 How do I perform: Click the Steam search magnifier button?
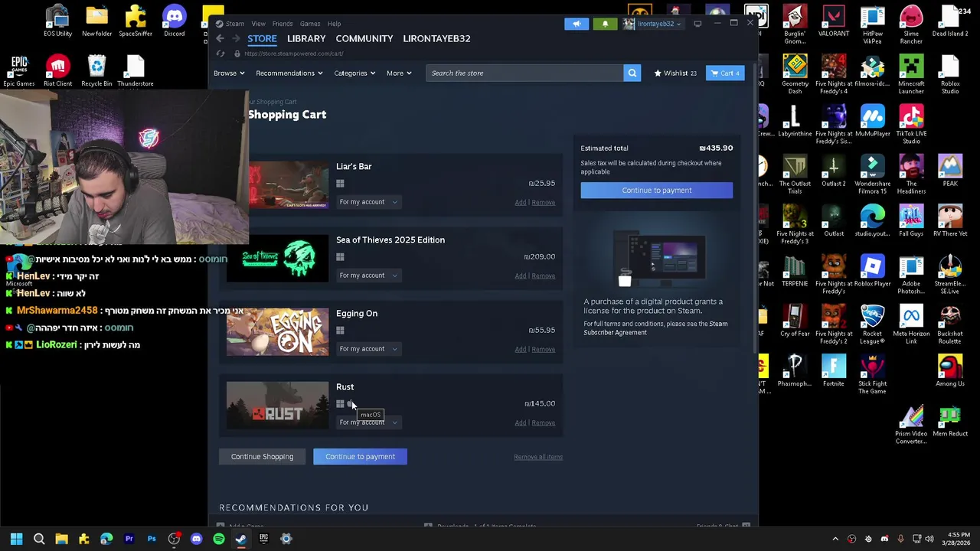click(632, 73)
